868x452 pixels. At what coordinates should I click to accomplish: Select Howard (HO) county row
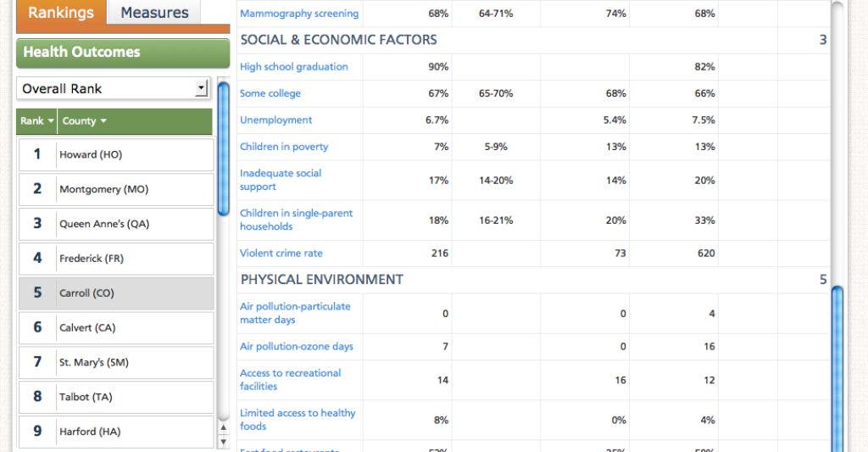click(x=116, y=154)
